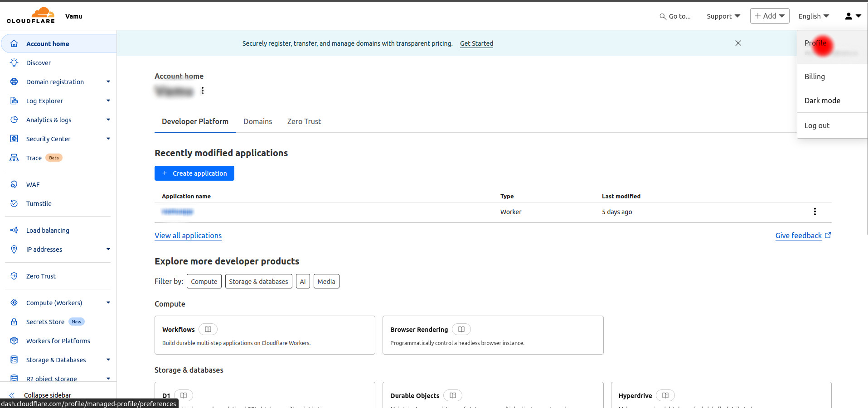This screenshot has width=868, height=408.
Task: Choose Profile from user menu
Action: point(832,47)
